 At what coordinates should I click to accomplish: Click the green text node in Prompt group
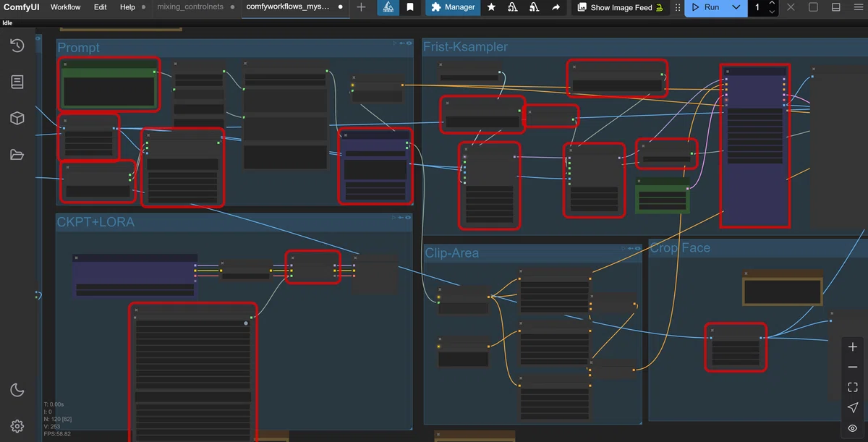109,84
